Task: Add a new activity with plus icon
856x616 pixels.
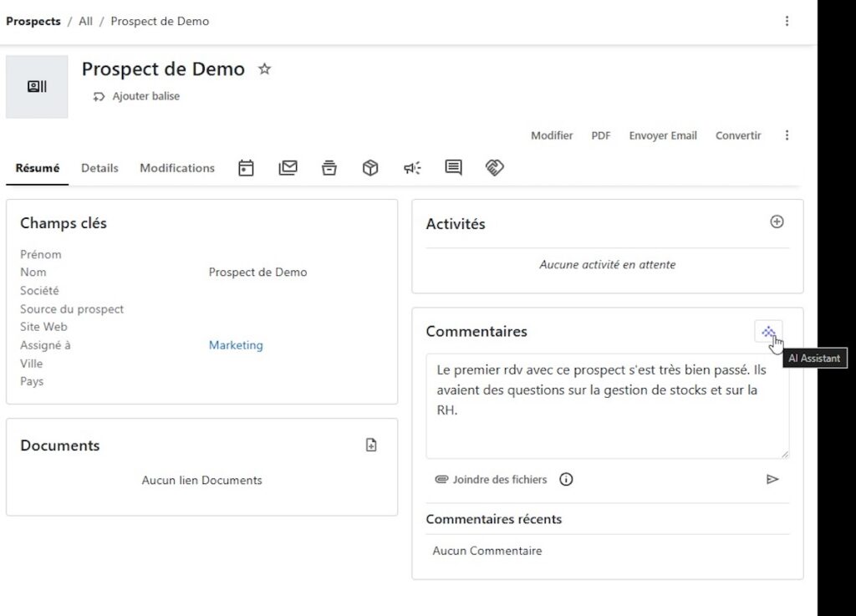Action: click(x=777, y=222)
